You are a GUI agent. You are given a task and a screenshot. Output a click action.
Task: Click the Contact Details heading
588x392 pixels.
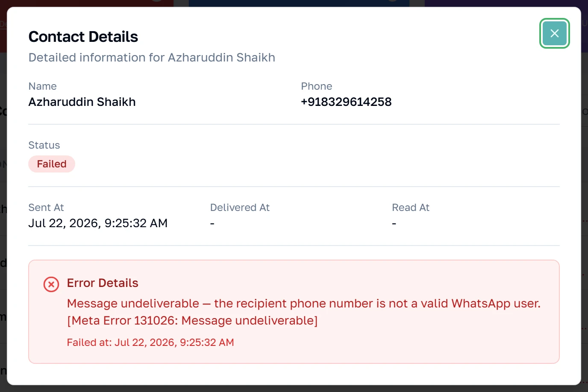coord(83,37)
